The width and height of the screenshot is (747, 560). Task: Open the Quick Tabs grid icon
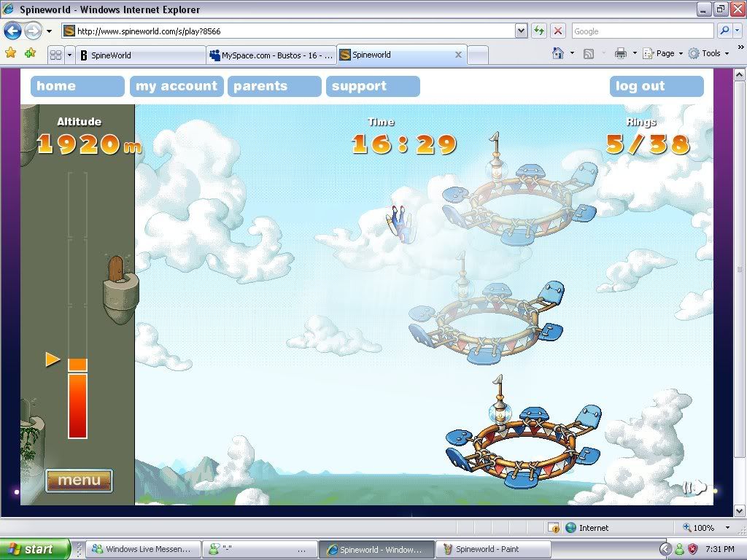55,55
